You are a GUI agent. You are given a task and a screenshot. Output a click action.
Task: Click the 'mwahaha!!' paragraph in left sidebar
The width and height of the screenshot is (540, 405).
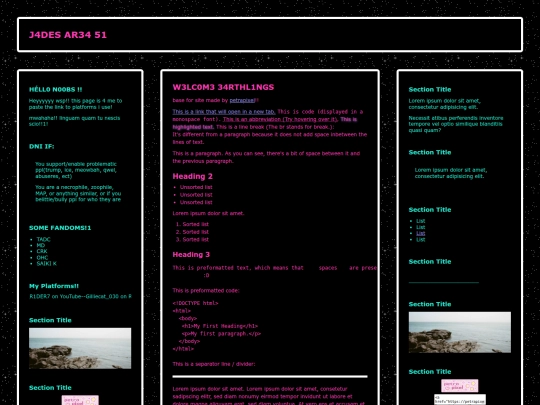(x=74, y=121)
